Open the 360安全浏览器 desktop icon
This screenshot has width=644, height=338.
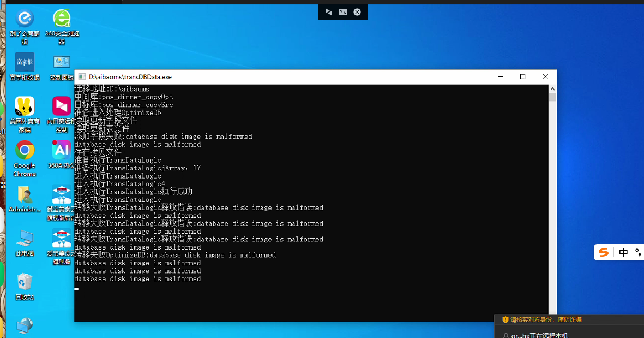pos(62,19)
